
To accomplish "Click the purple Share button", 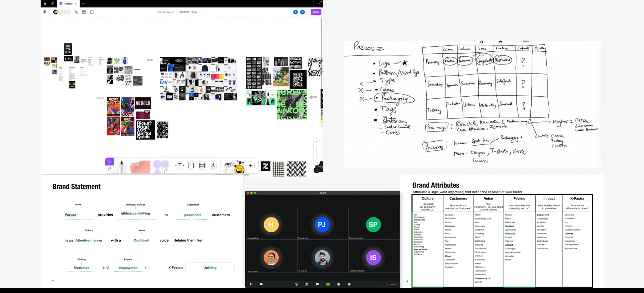I will [x=316, y=12].
